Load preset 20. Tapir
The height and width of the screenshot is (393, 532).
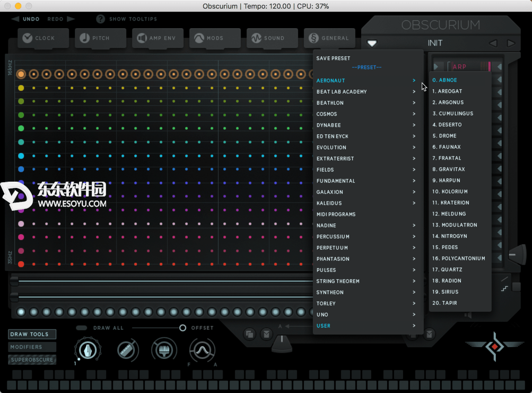(460, 303)
